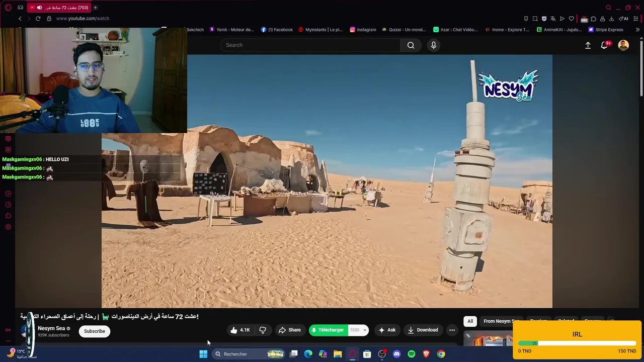This screenshot has height=362, width=644.
Task: Open the new tab plus button
Action: pos(95,8)
